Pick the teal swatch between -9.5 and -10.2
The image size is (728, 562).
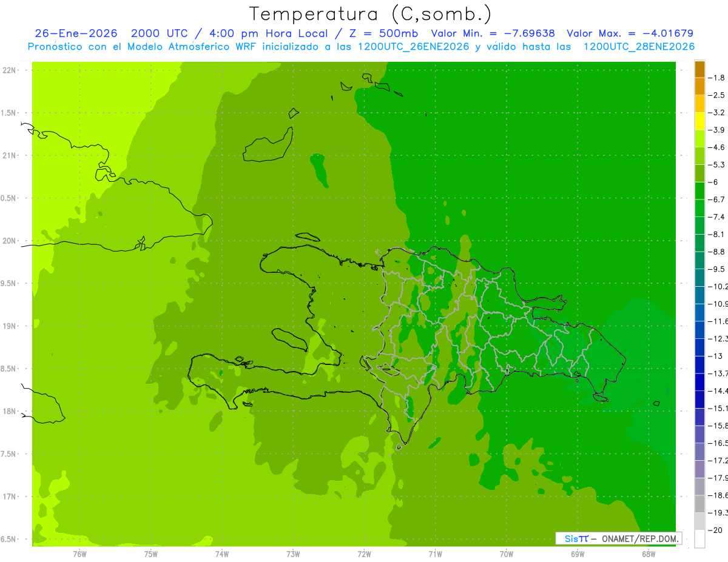tap(699, 278)
